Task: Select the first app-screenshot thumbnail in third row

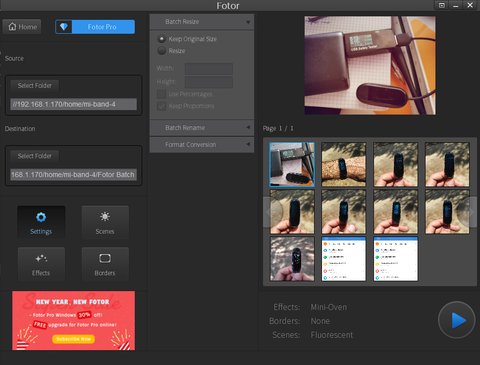Action: click(344, 259)
